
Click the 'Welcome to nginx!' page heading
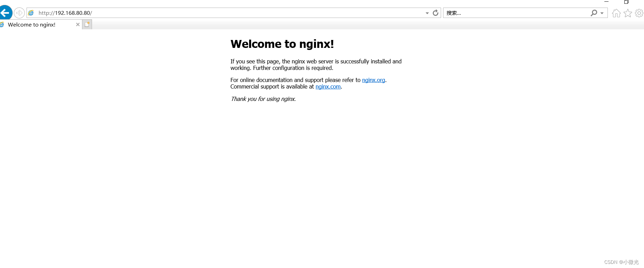(x=282, y=44)
